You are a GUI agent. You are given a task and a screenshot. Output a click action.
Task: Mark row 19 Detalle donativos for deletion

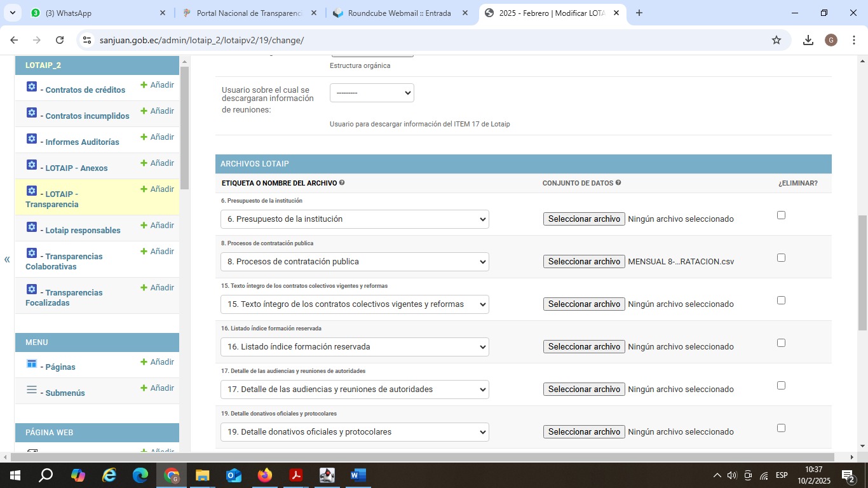point(781,428)
